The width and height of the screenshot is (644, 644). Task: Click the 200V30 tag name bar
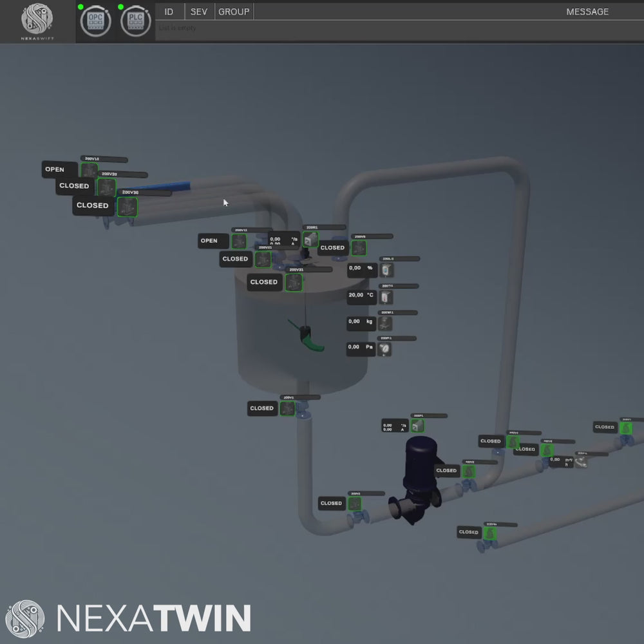tap(144, 193)
